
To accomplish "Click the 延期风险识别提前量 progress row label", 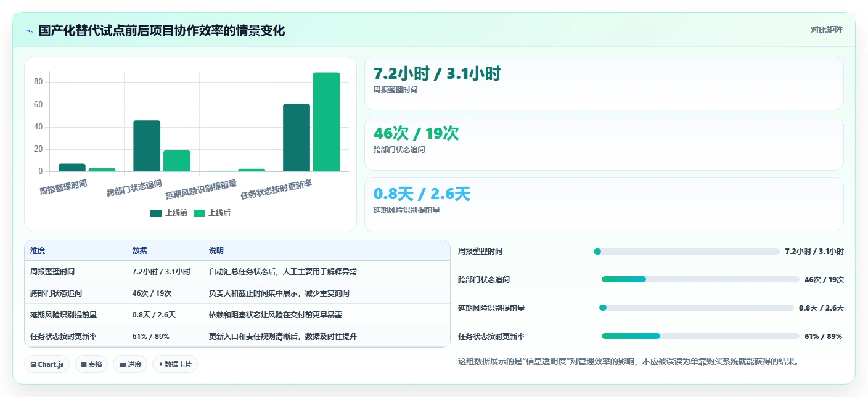I will point(491,308).
